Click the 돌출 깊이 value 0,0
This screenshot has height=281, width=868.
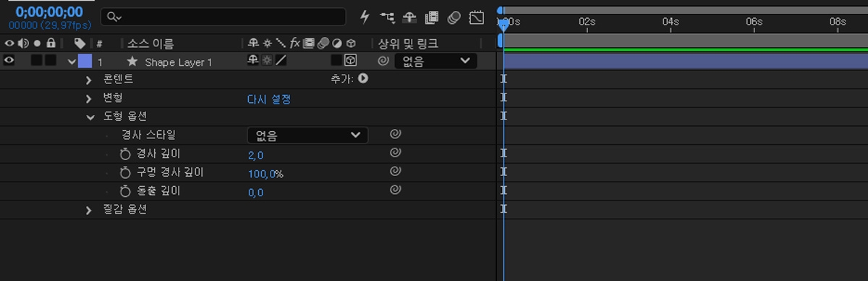255,193
